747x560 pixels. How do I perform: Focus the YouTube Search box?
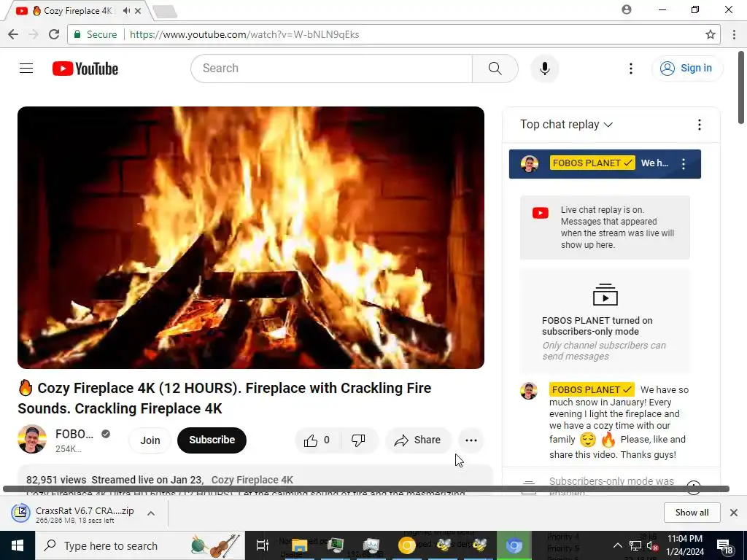pyautogui.click(x=332, y=69)
